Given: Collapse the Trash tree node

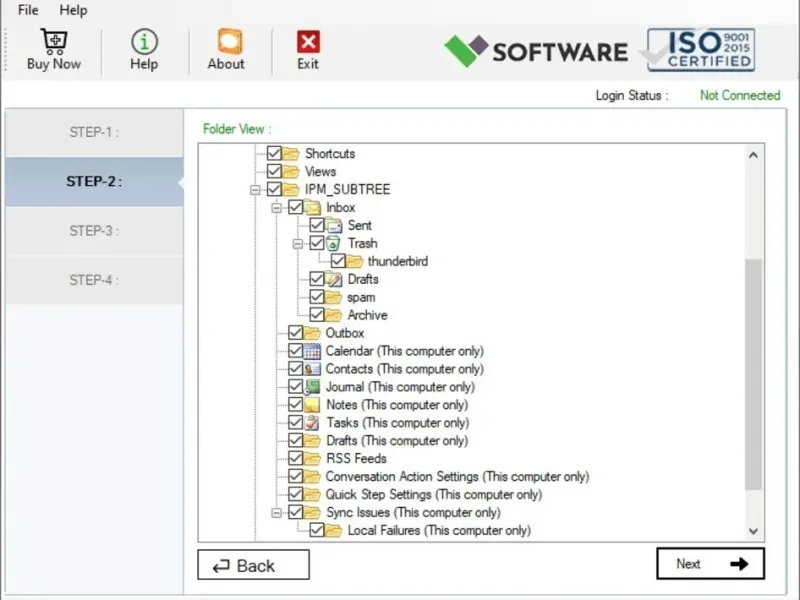Looking at the screenshot, I should (x=298, y=244).
